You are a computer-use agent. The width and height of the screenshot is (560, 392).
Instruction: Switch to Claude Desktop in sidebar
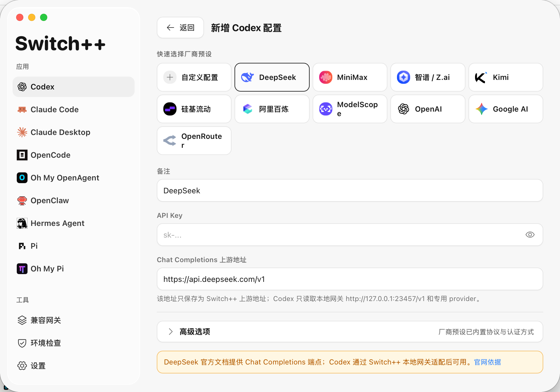[74, 132]
